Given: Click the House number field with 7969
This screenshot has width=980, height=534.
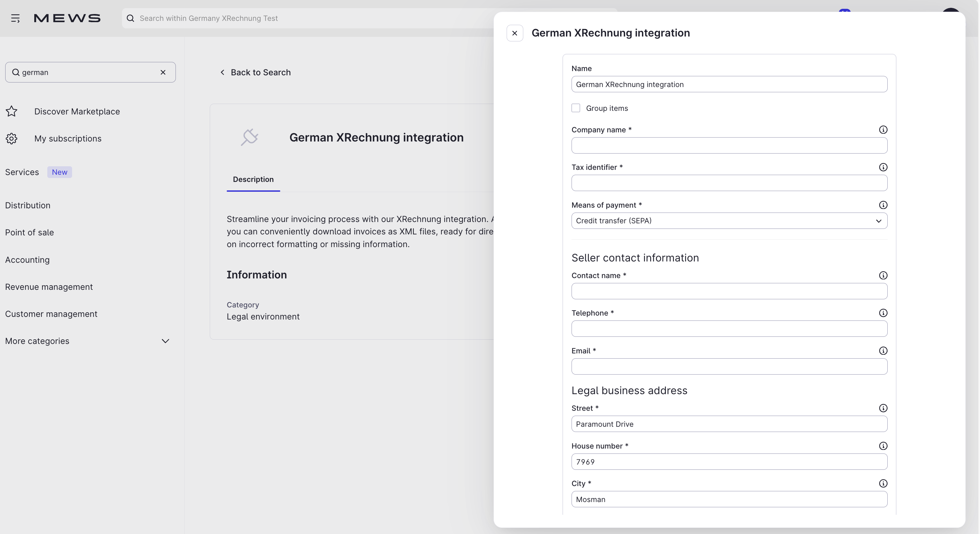Looking at the screenshot, I should tap(729, 462).
